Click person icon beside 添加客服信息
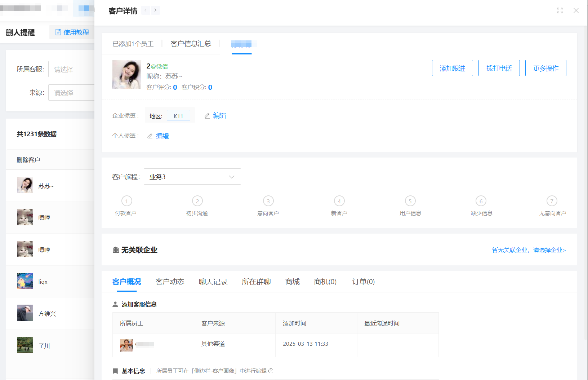The height and width of the screenshot is (380, 588). (115, 304)
